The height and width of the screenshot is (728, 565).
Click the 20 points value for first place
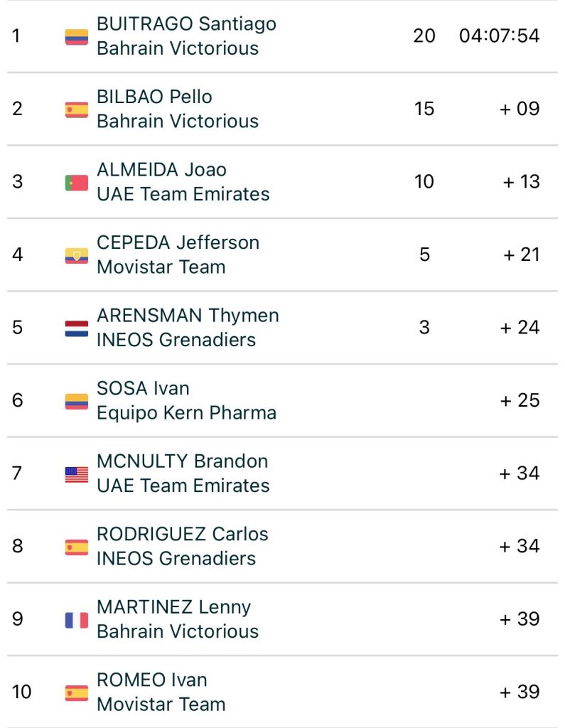click(424, 36)
